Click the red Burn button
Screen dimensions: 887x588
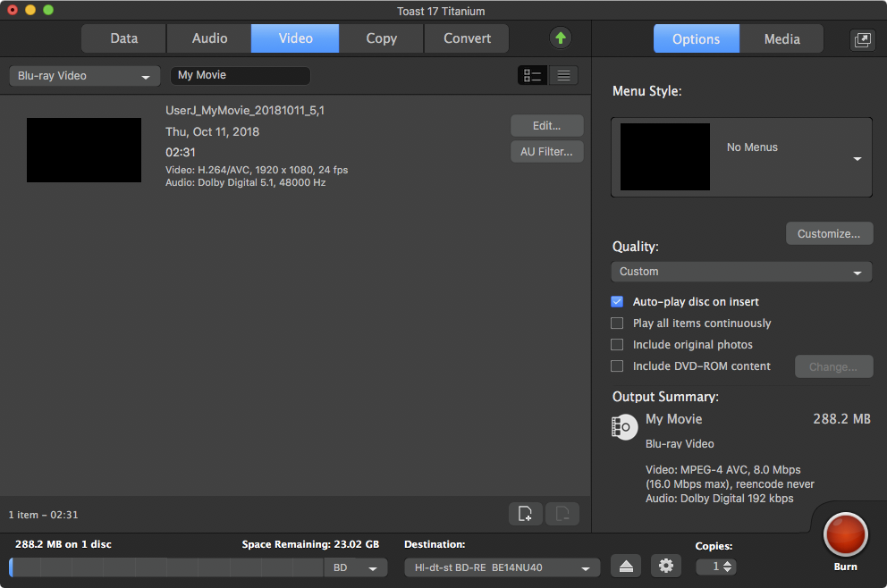pyautogui.click(x=845, y=534)
